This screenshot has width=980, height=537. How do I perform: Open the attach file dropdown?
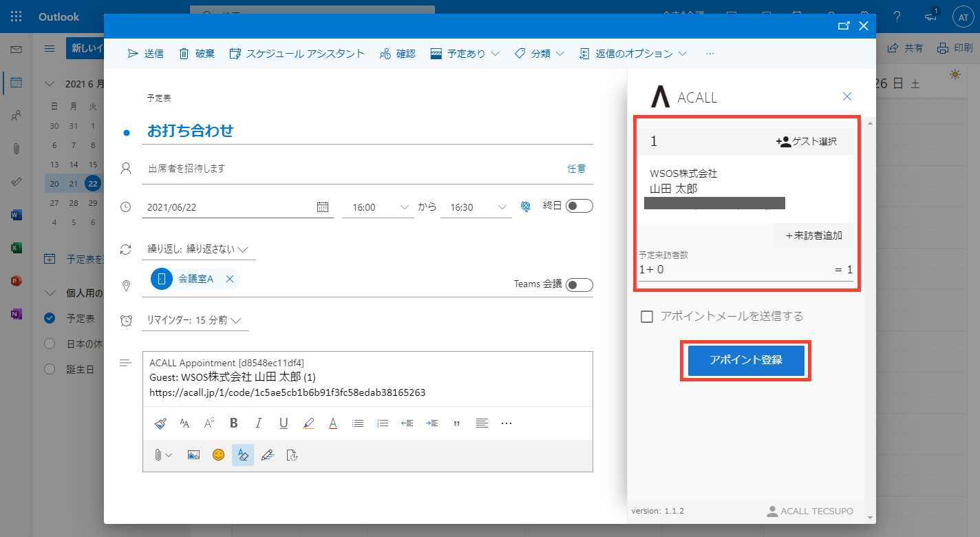point(163,455)
